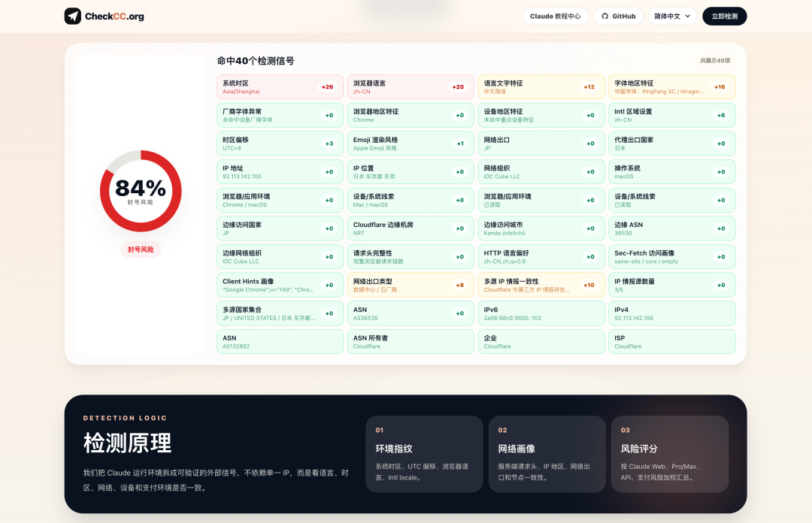Open the 01 环境指纹 card
Image resolution: width=812 pixels, height=523 pixels.
click(x=424, y=454)
